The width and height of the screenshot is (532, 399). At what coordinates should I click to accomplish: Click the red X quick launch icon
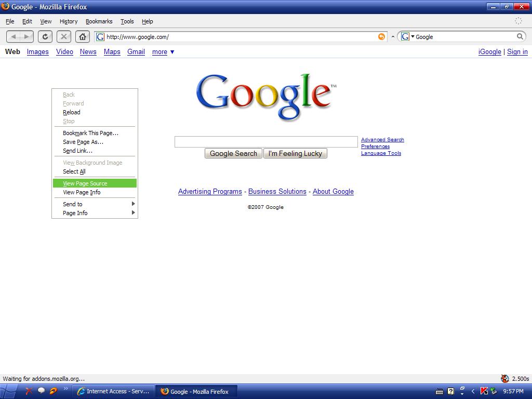29,391
